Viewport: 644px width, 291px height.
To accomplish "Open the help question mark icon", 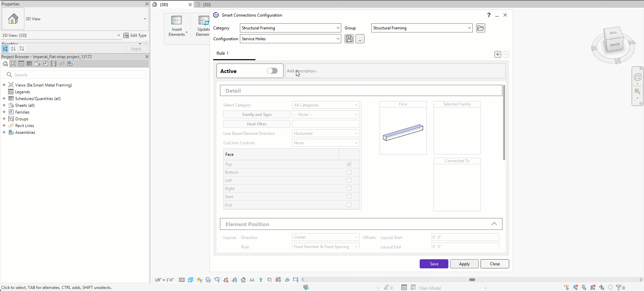I will pos(489,15).
